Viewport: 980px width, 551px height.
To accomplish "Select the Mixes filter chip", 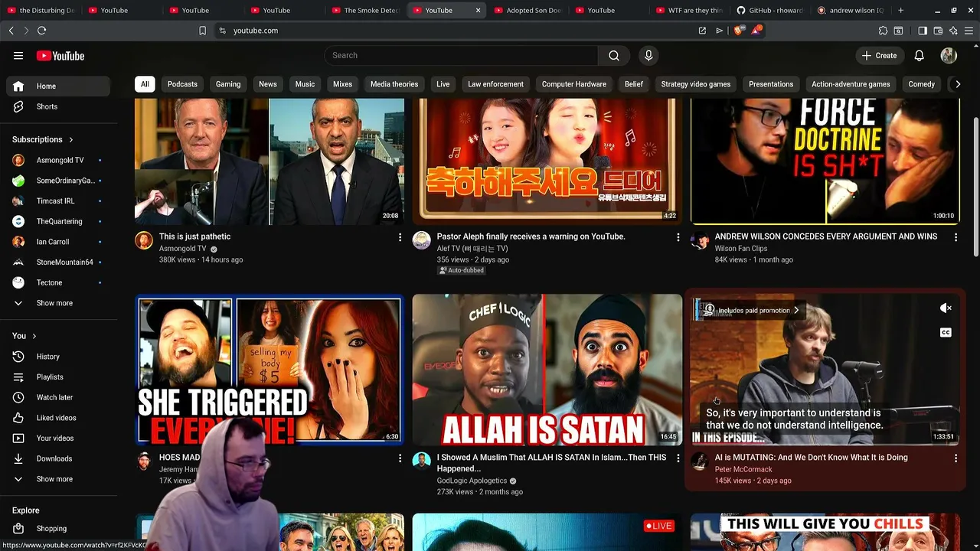I will [x=342, y=84].
